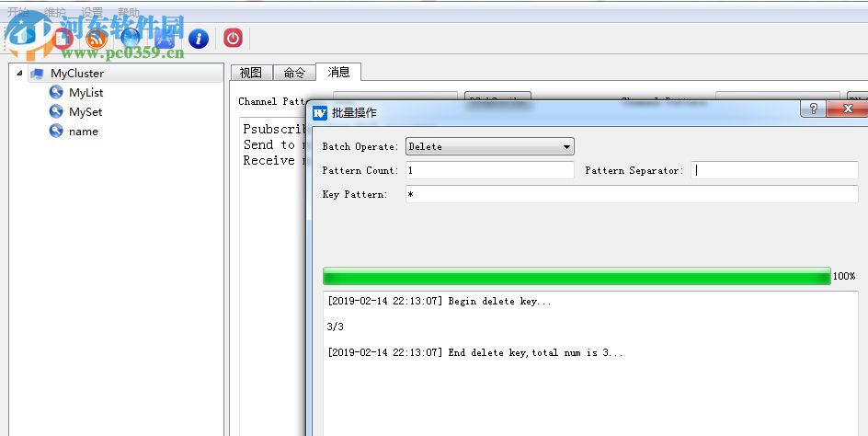868x436 pixels.
Task: Click the 'Psubscrib' line in the message pane
Action: coord(275,129)
